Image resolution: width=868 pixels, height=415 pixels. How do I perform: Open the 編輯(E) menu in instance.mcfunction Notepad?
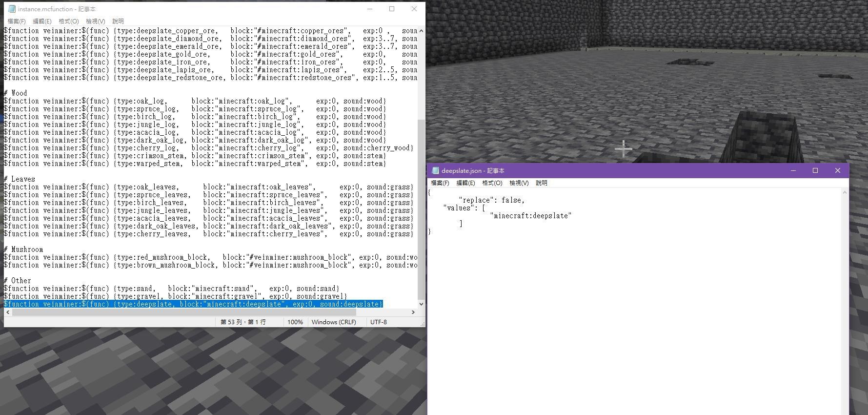42,21
